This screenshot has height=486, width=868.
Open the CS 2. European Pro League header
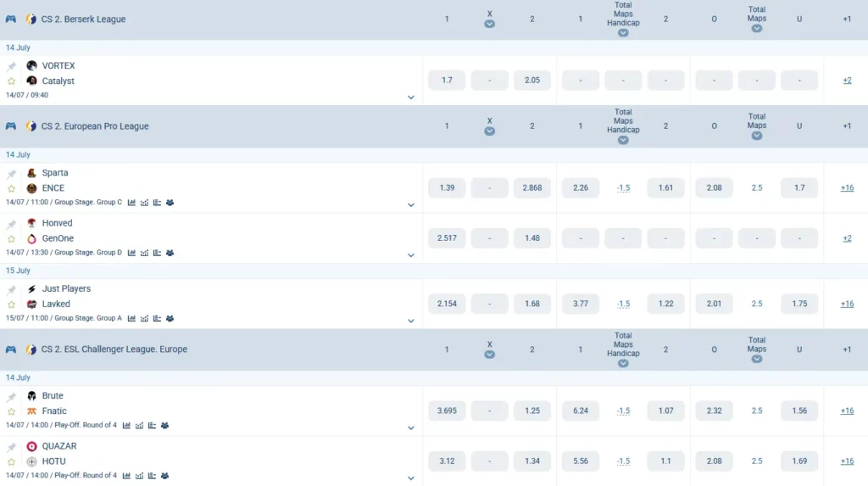click(x=95, y=126)
